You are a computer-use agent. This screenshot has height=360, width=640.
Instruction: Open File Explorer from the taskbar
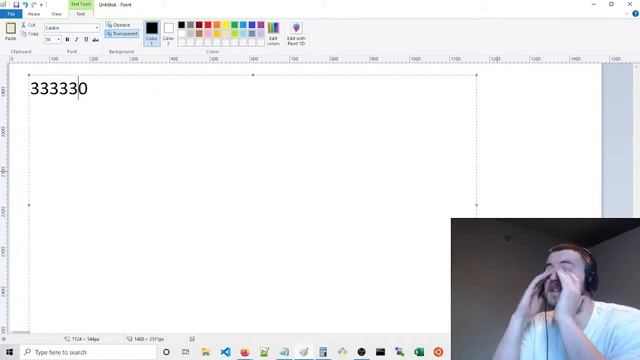pyautogui.click(x=205, y=352)
